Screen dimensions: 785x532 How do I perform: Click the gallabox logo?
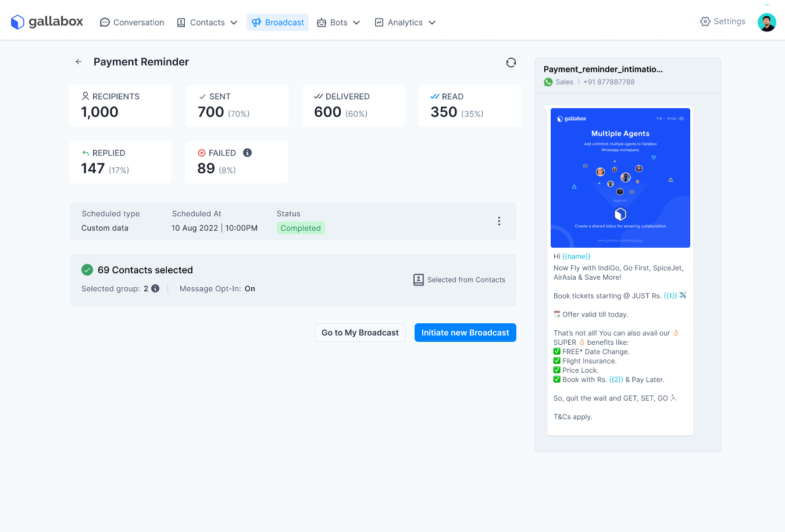pyautogui.click(x=47, y=22)
